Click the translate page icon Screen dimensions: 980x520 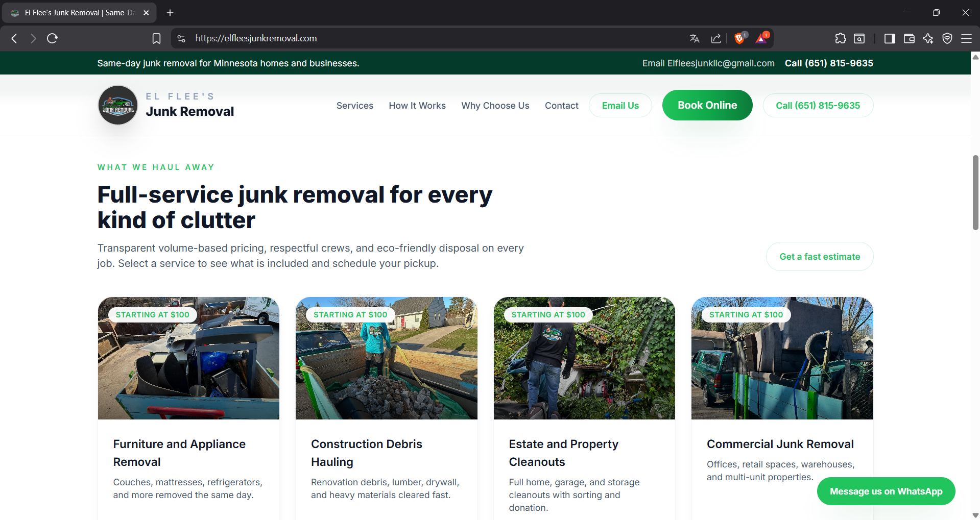pyautogui.click(x=695, y=38)
